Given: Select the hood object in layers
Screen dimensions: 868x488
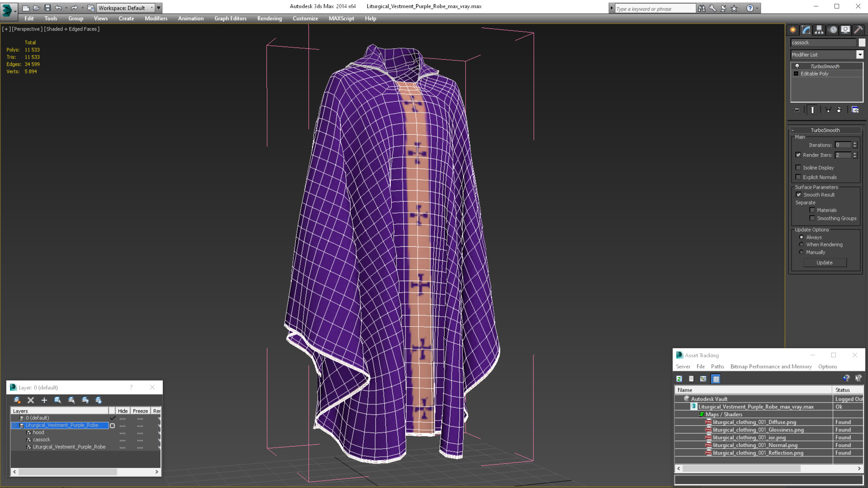Looking at the screenshot, I should click(x=38, y=433).
